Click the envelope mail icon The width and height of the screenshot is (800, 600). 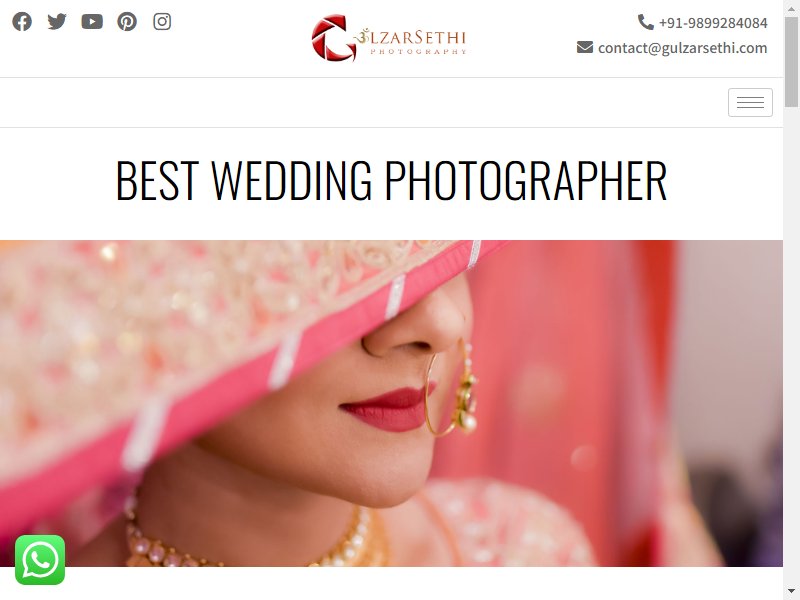click(585, 47)
